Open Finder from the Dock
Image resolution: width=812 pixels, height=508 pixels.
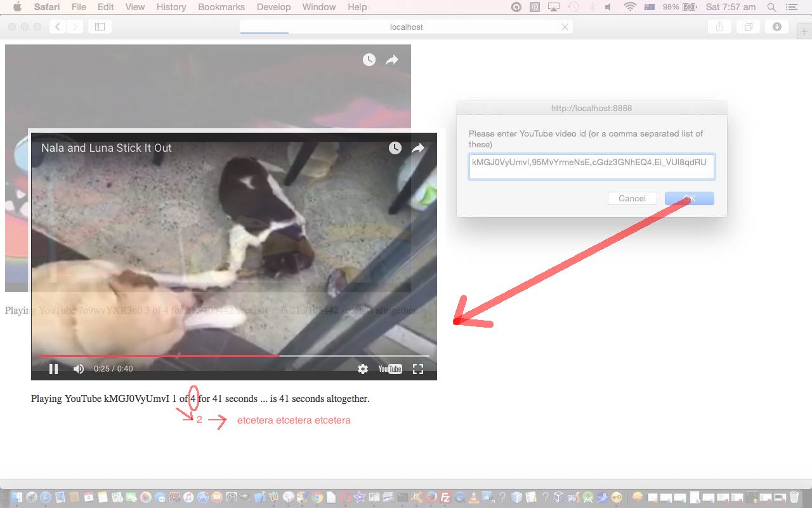16,497
